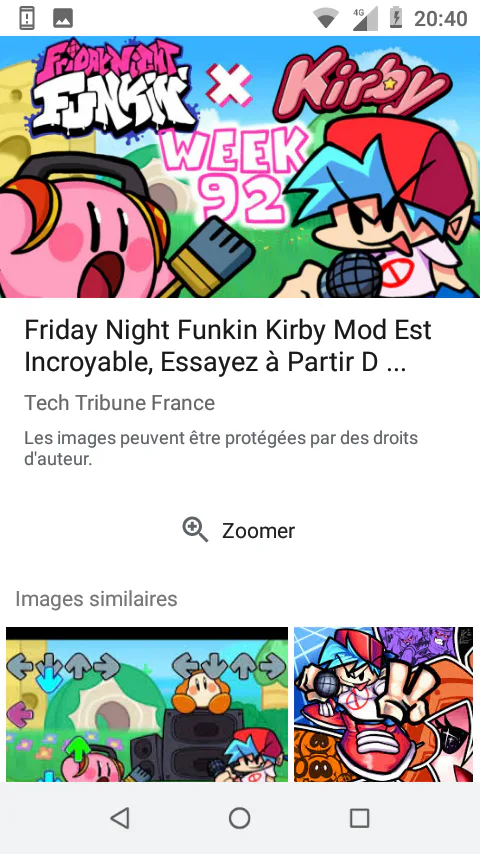
Task: Tap the Images similaires section heading
Action: coord(96,599)
